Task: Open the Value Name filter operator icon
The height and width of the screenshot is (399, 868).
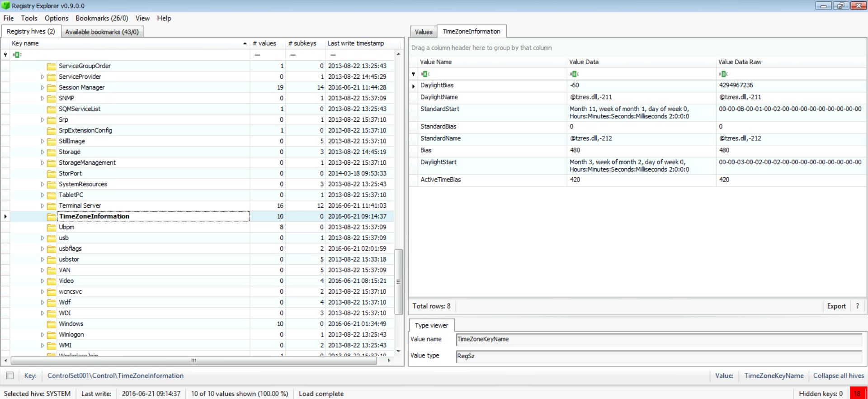Action: coord(425,74)
